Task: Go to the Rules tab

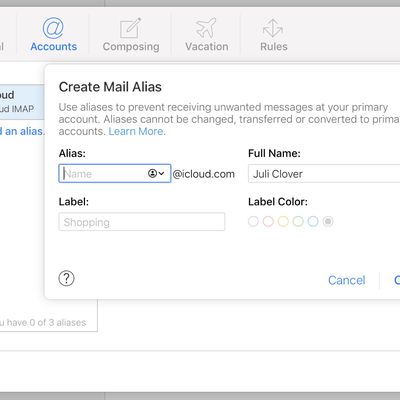Action: click(273, 35)
